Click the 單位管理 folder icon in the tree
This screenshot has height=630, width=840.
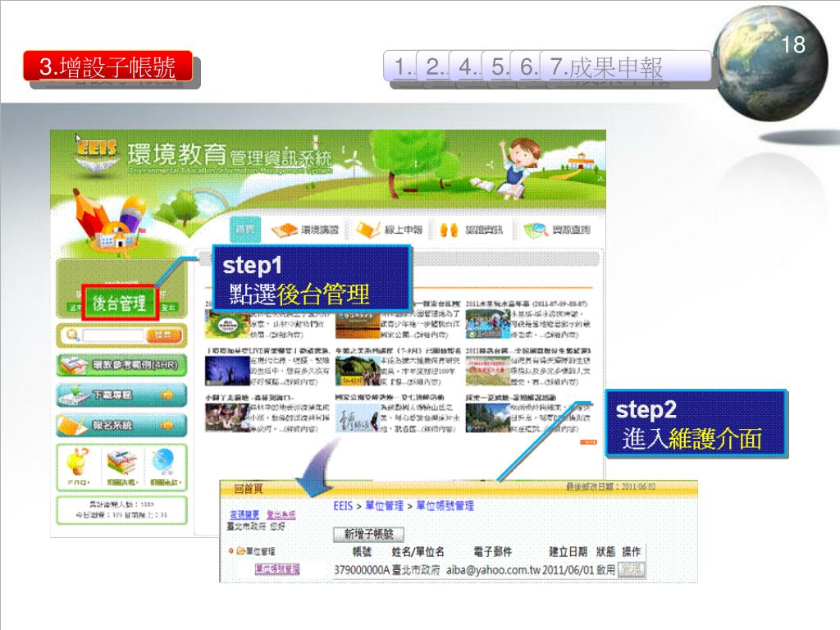[241, 550]
